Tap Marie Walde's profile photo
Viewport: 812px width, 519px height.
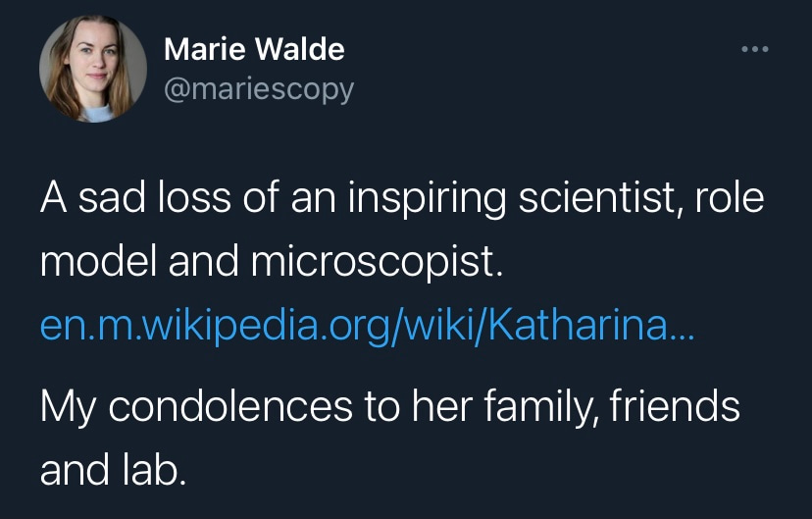[93, 70]
